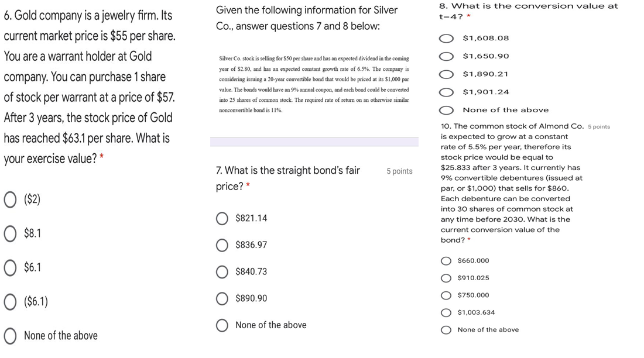Select None of the above for question 8

(447, 110)
